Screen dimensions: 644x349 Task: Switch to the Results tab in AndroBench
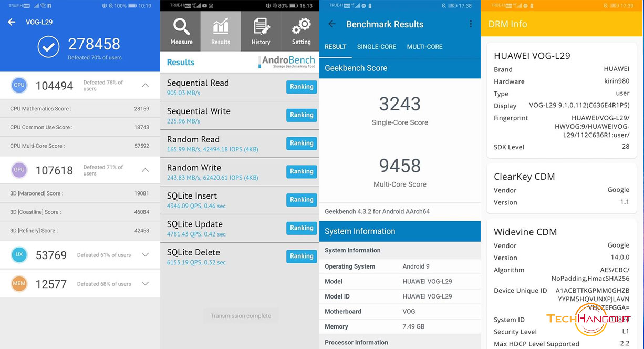click(x=221, y=32)
